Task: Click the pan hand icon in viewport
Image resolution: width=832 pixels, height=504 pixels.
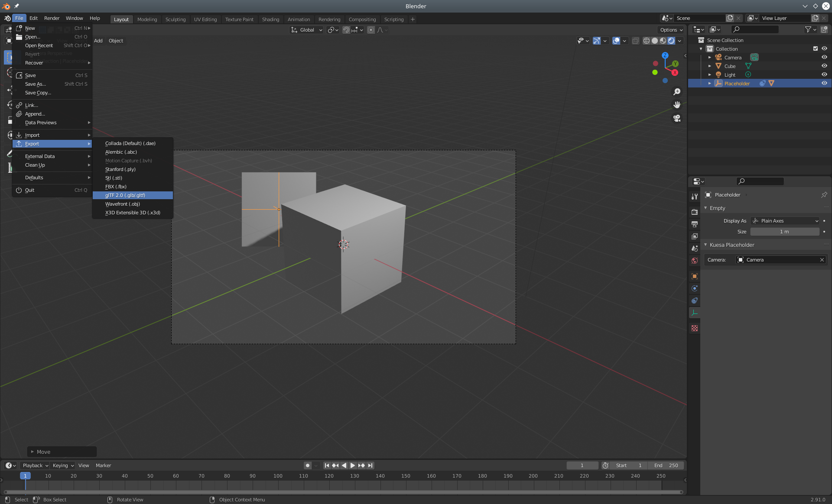Action: point(677,105)
